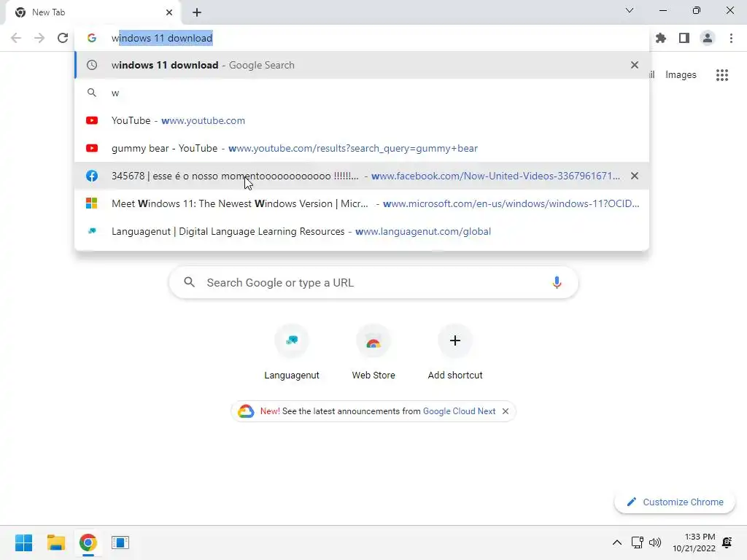Click the Customize Chrome button
This screenshot has width=747, height=560.
[x=675, y=502]
